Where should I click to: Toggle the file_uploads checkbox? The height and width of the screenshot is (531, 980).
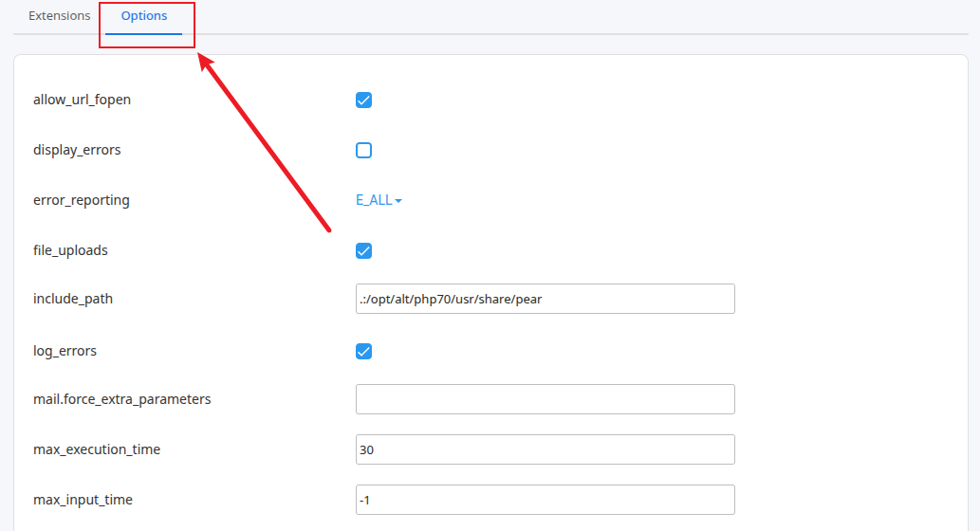tap(363, 250)
